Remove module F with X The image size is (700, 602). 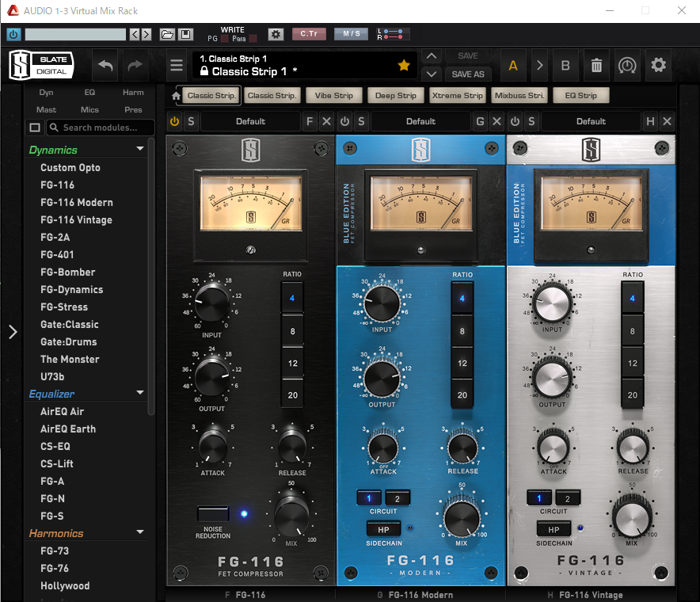[x=327, y=121]
